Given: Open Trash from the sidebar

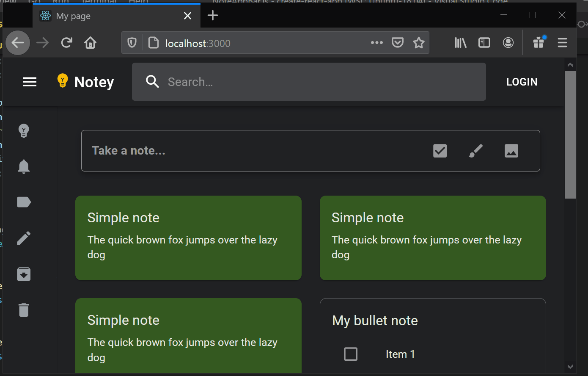Looking at the screenshot, I should [x=24, y=310].
